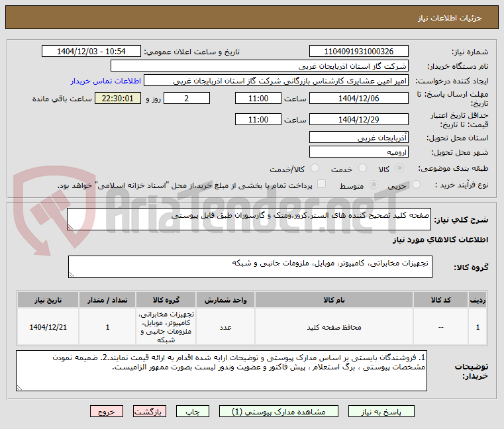The height and width of the screenshot is (429, 504).
Task: Click the نام کالا column header
Action: click(x=334, y=300)
